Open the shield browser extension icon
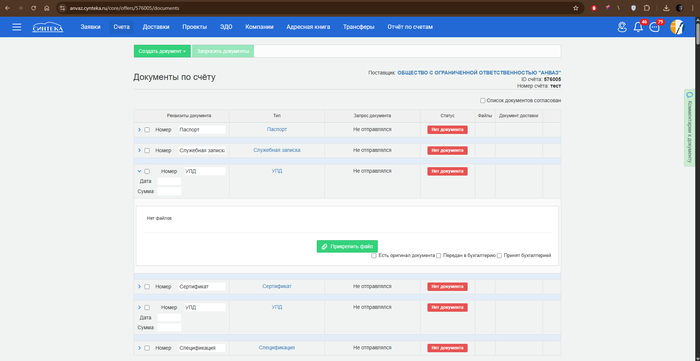 633,8
